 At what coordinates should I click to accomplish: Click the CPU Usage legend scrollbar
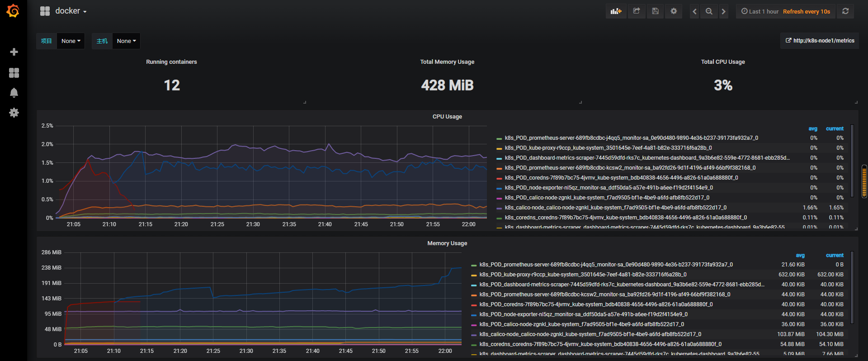852,161
